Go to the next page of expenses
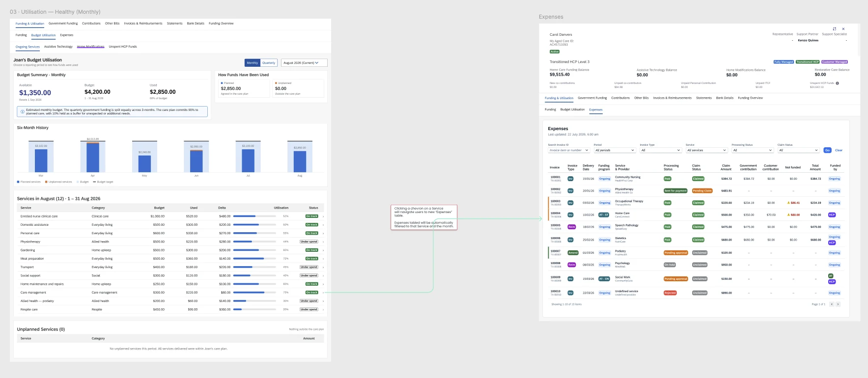 [838, 304]
